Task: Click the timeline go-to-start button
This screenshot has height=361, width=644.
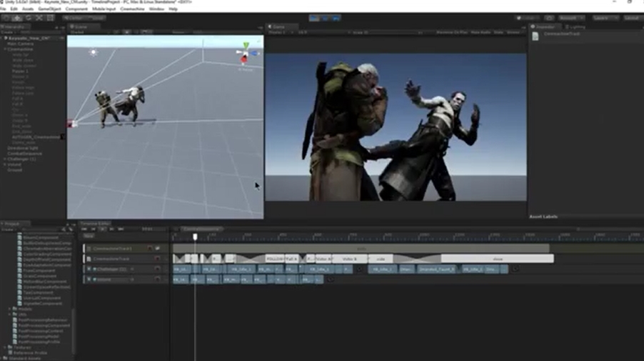Action: click(x=84, y=229)
